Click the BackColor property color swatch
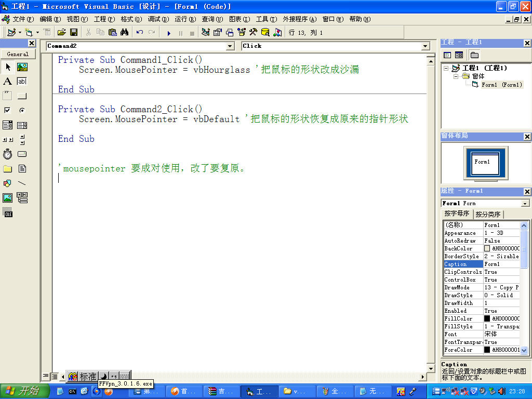This screenshot has height=399, width=532. [x=487, y=249]
